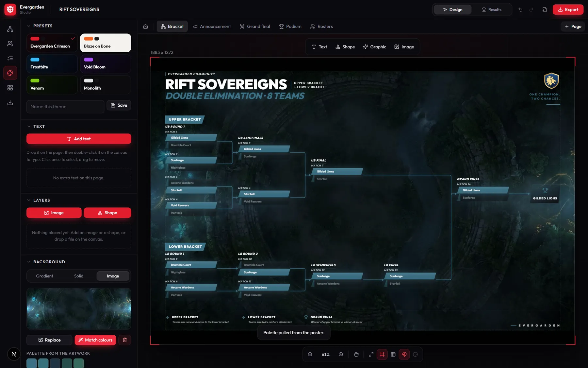Toggle the grid overlay
Viewport: 588px width, 368px height.
[393, 355]
